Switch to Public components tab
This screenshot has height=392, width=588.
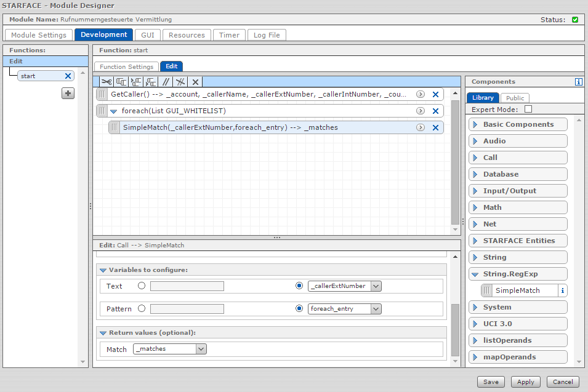(x=515, y=98)
